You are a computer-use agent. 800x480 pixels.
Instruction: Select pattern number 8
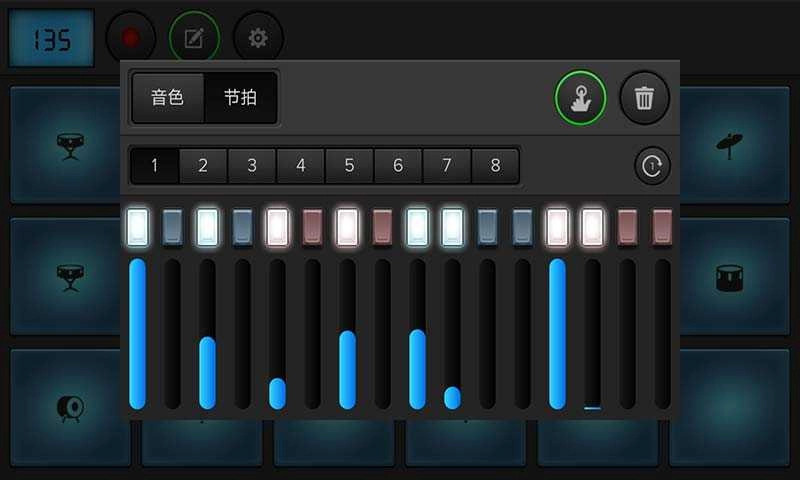tap(495, 166)
